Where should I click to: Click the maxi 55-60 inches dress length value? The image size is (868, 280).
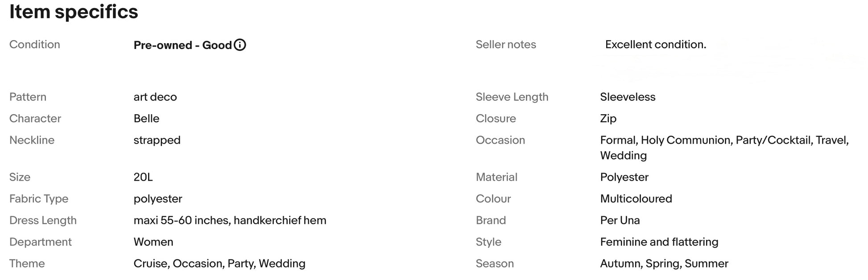click(230, 220)
